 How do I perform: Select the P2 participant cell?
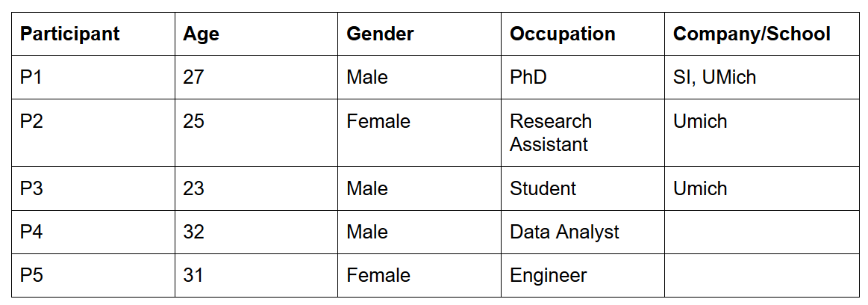pos(93,132)
